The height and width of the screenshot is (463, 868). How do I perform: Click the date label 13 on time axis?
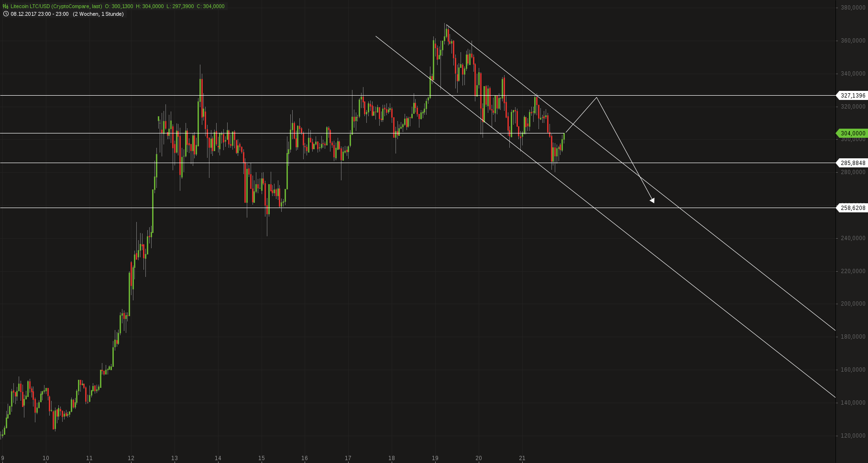pyautogui.click(x=175, y=458)
